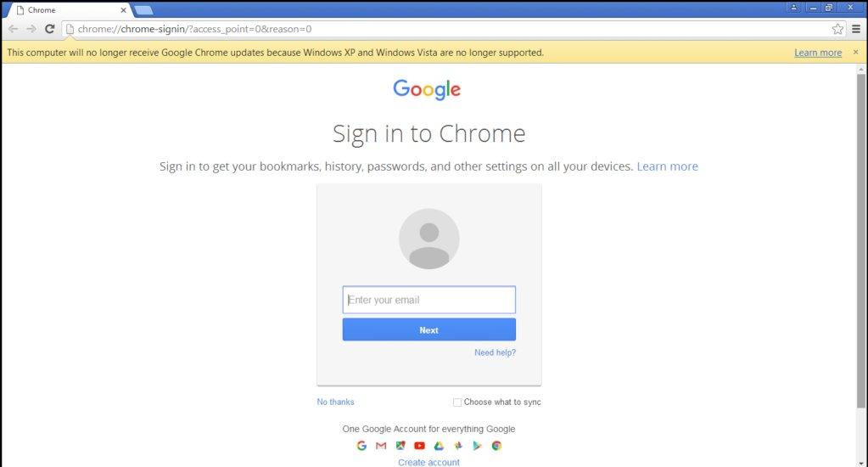Go back using the back arrow
The image size is (868, 467).
(14, 29)
